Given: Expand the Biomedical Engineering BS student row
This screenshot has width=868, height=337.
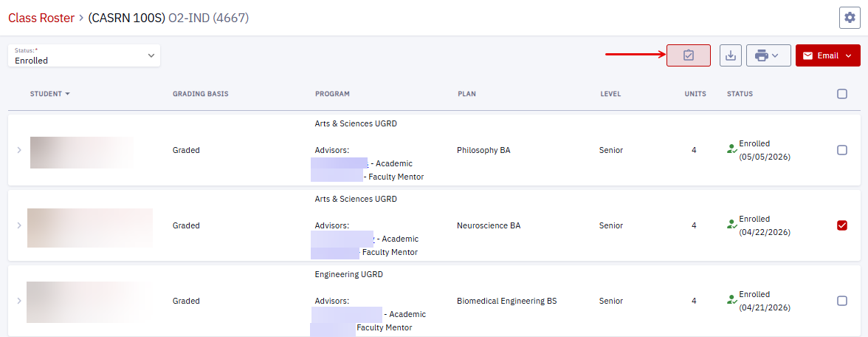Looking at the screenshot, I should [x=19, y=301].
